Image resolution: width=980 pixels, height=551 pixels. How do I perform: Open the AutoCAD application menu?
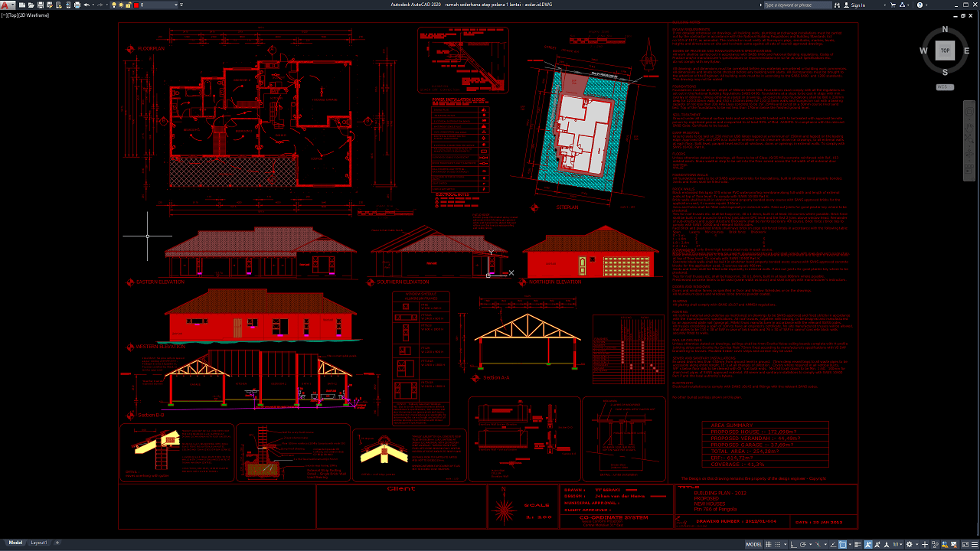tap(6, 5)
